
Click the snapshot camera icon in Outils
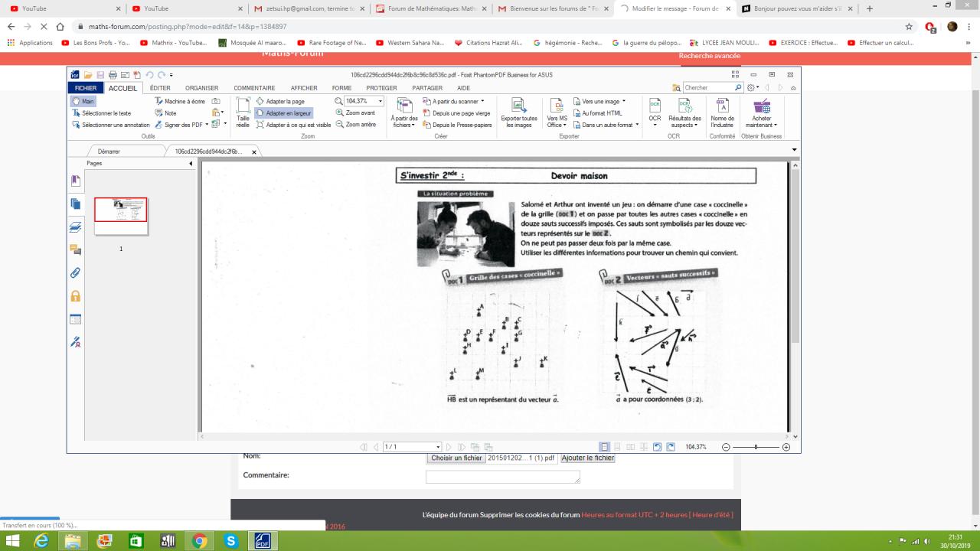(216, 101)
